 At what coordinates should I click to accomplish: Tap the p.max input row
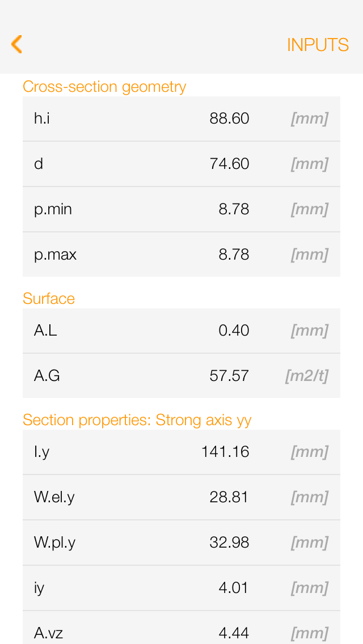(181, 255)
